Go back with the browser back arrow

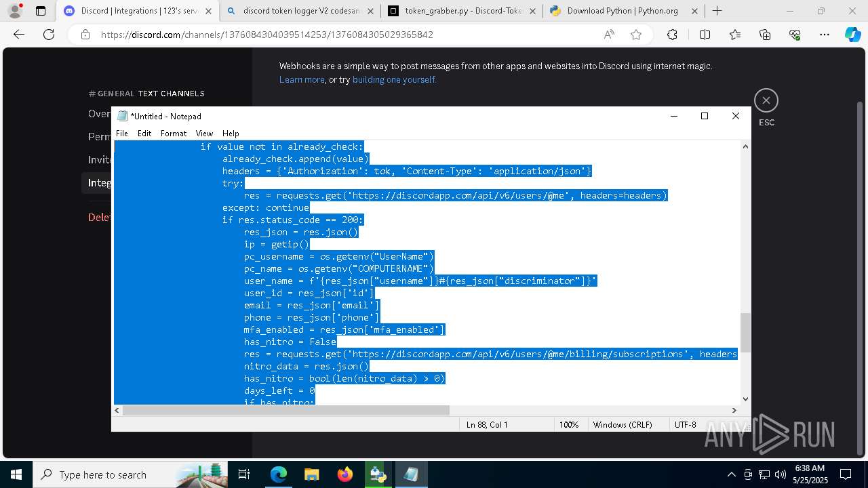19,35
